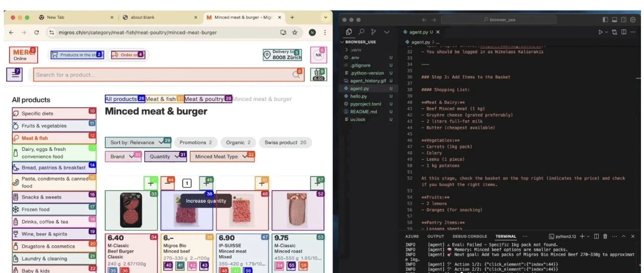Image resolution: width=644 pixels, height=273 pixels.
Task: Open the Wine, beer & spirits category
Action: 54,234
